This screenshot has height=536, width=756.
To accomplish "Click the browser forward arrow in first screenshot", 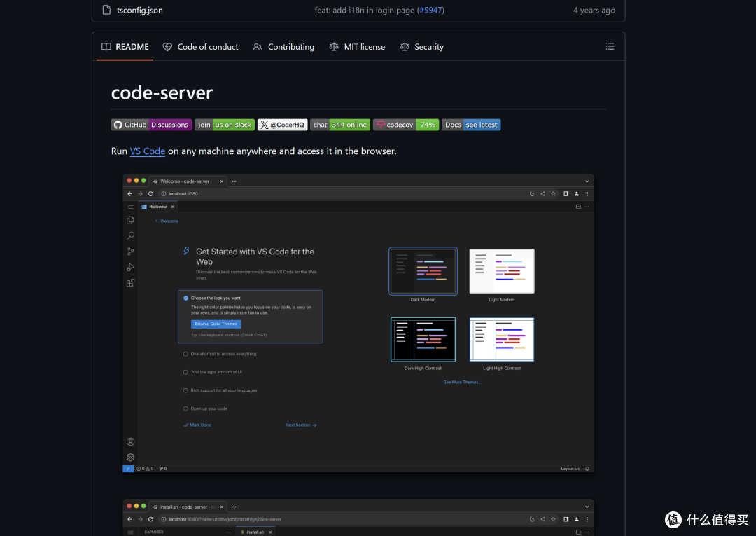I will point(140,194).
